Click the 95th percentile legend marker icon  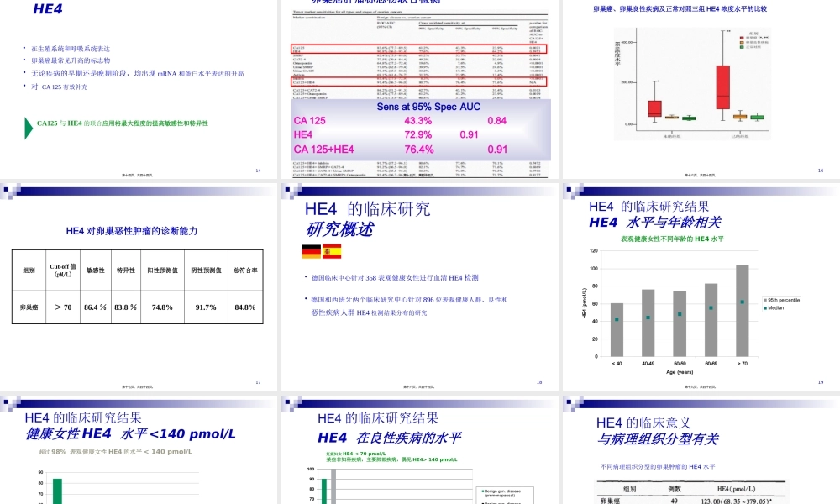click(x=765, y=300)
